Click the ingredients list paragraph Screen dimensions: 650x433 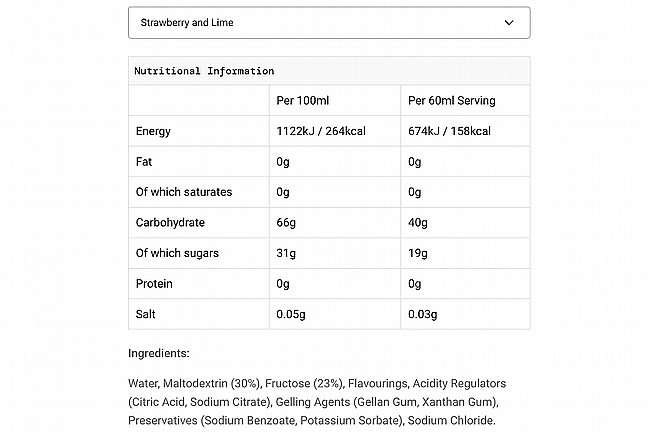tap(318, 402)
